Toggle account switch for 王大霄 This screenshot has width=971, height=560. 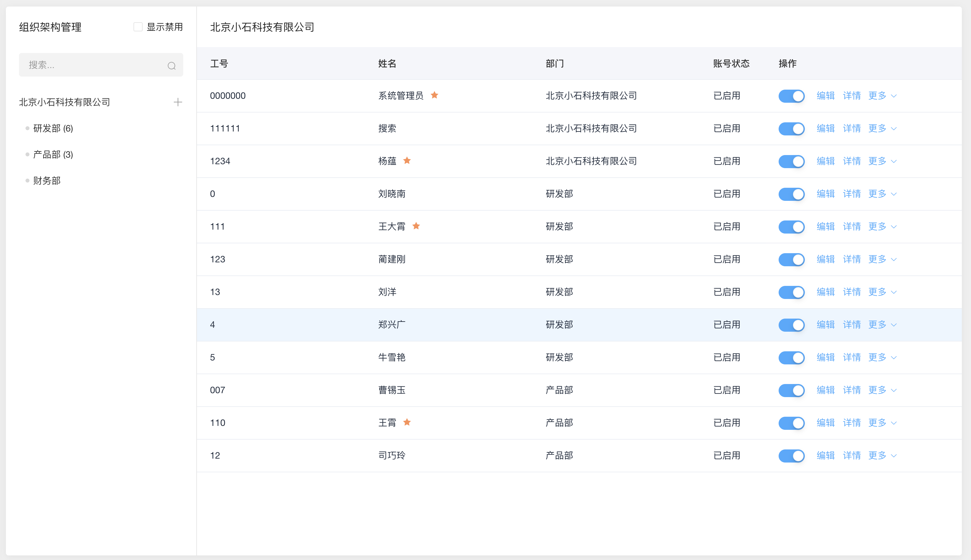pyautogui.click(x=791, y=227)
